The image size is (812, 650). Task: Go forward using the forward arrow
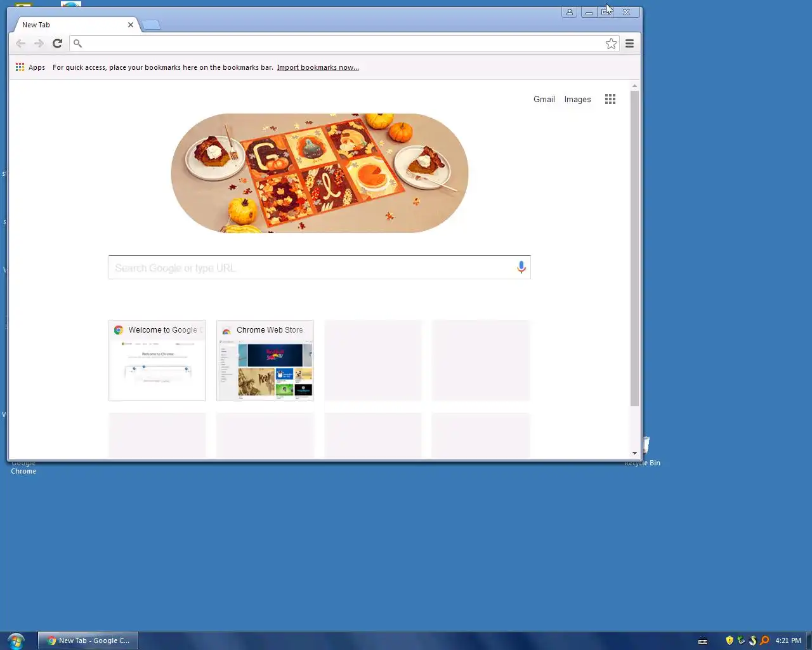[39, 43]
